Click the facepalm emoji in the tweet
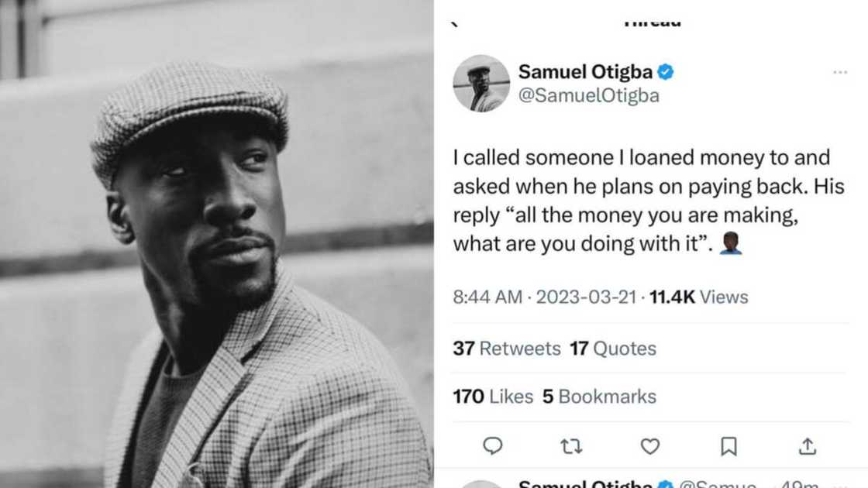This screenshot has width=868, height=488. point(731,244)
